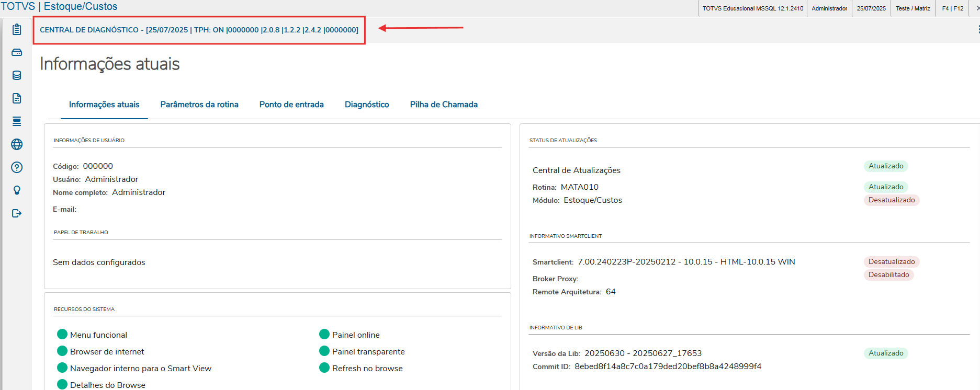Click the Código value 000000
The width and height of the screenshot is (980, 390).
coord(98,166)
